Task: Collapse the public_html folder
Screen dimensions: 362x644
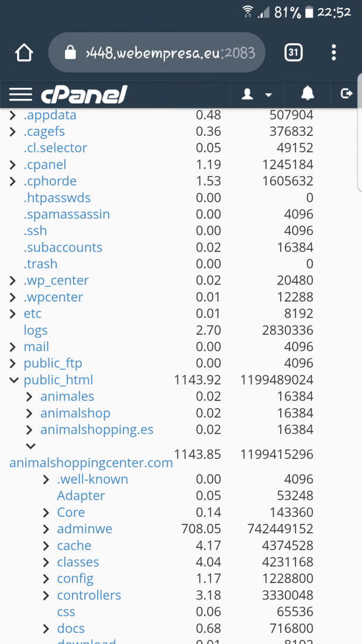Action: coord(14,380)
